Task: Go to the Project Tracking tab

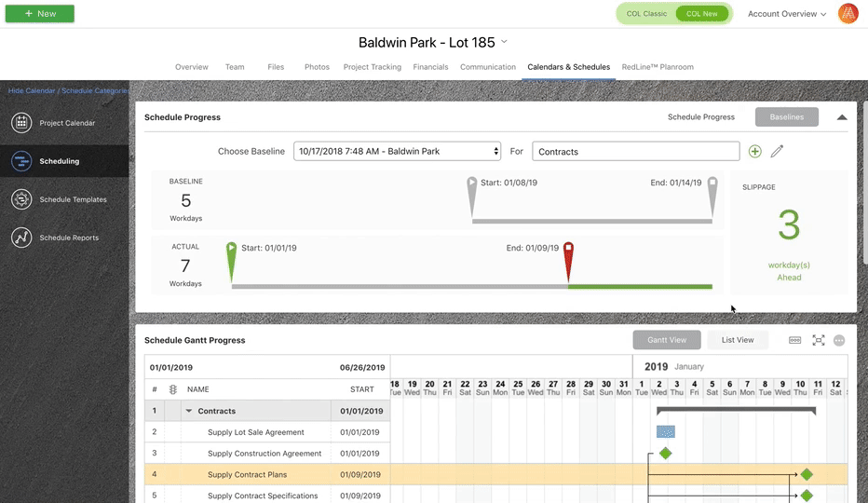Action: click(x=372, y=67)
